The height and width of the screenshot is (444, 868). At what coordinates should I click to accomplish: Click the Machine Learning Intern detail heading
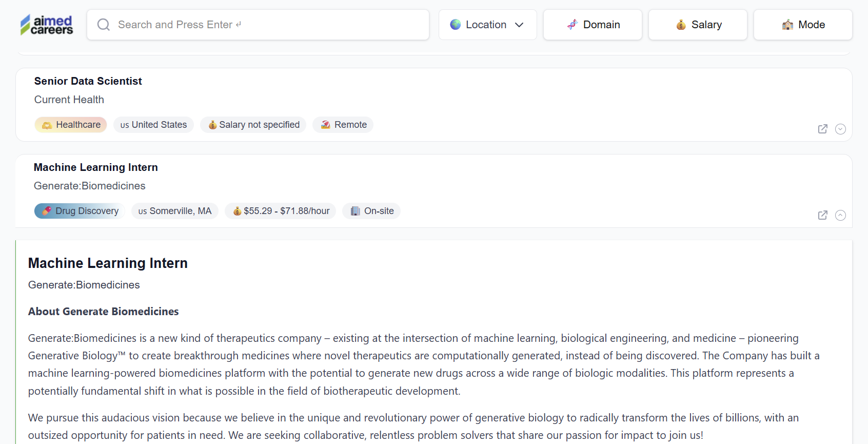click(x=108, y=263)
